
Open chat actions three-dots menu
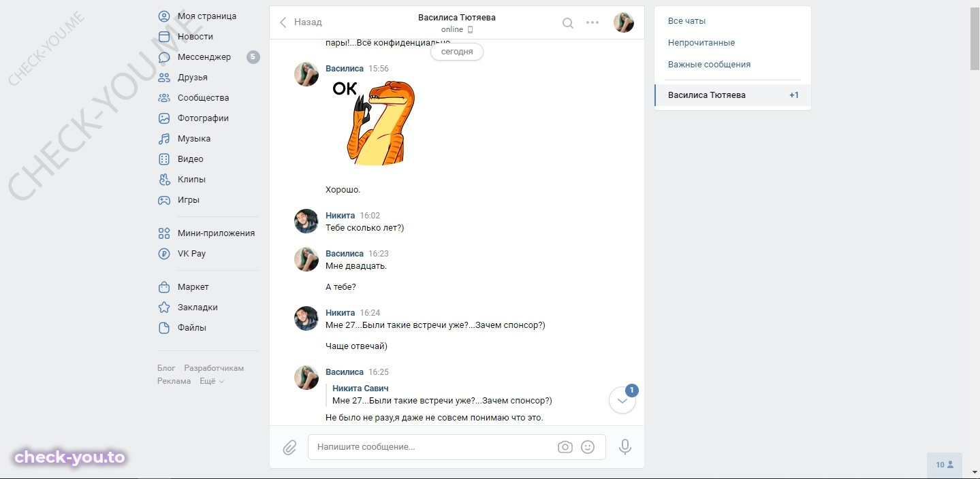(x=592, y=22)
